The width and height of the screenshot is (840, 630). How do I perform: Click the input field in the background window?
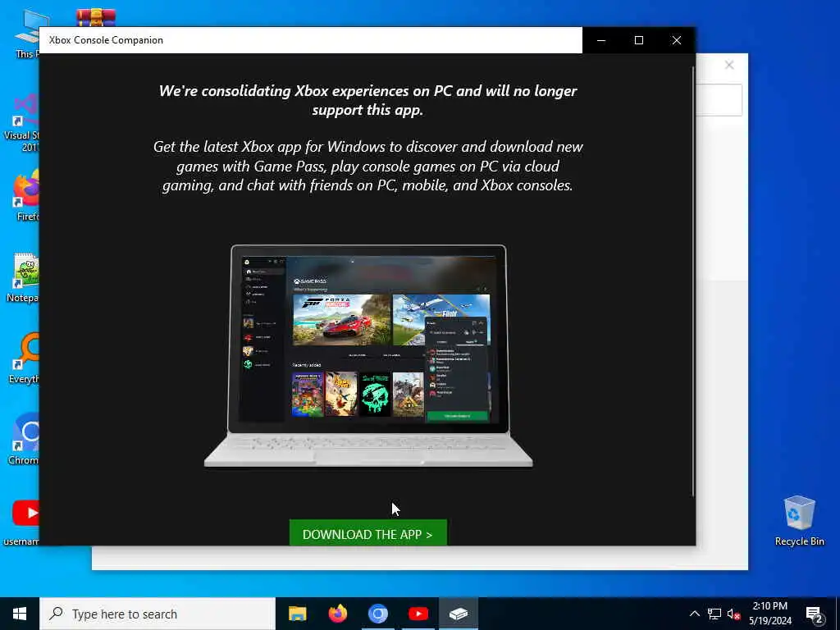click(x=719, y=99)
